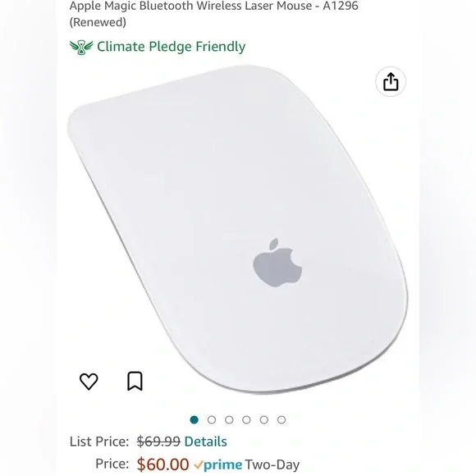Click the green Climate Pledge winged hourglass icon

click(81, 48)
